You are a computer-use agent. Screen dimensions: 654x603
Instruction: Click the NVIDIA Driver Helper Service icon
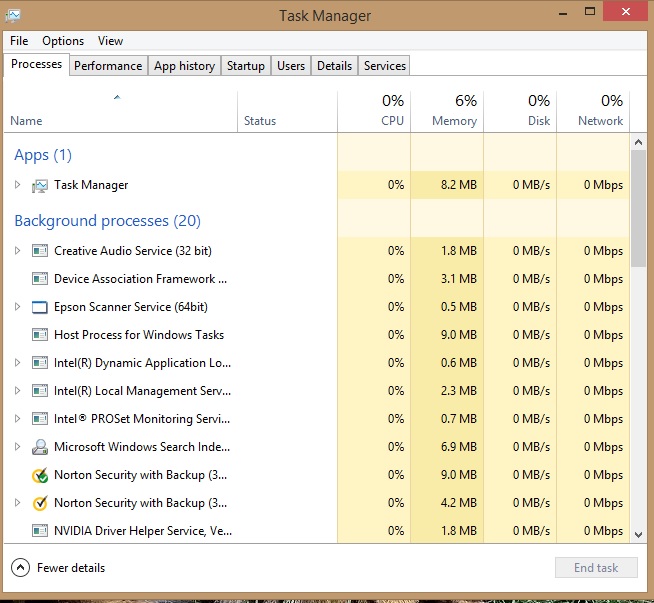(x=40, y=531)
